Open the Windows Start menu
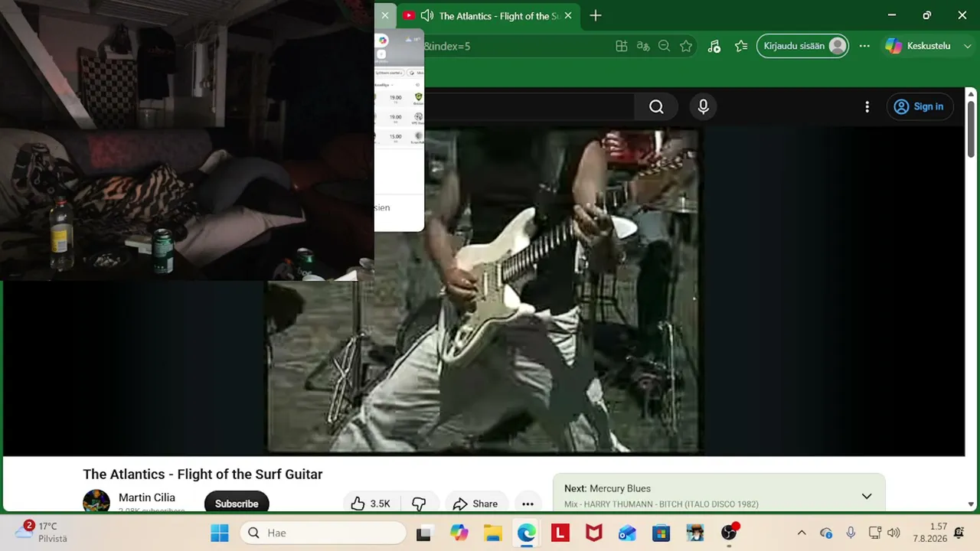 (220, 533)
